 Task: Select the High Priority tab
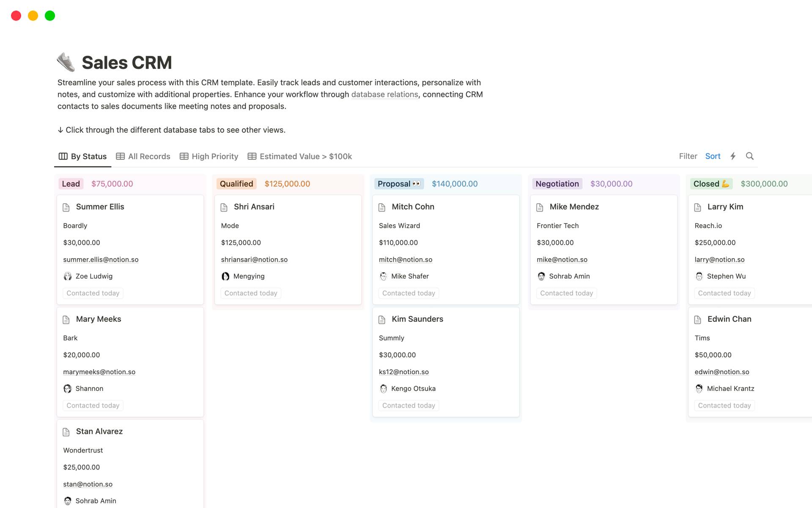click(x=209, y=156)
